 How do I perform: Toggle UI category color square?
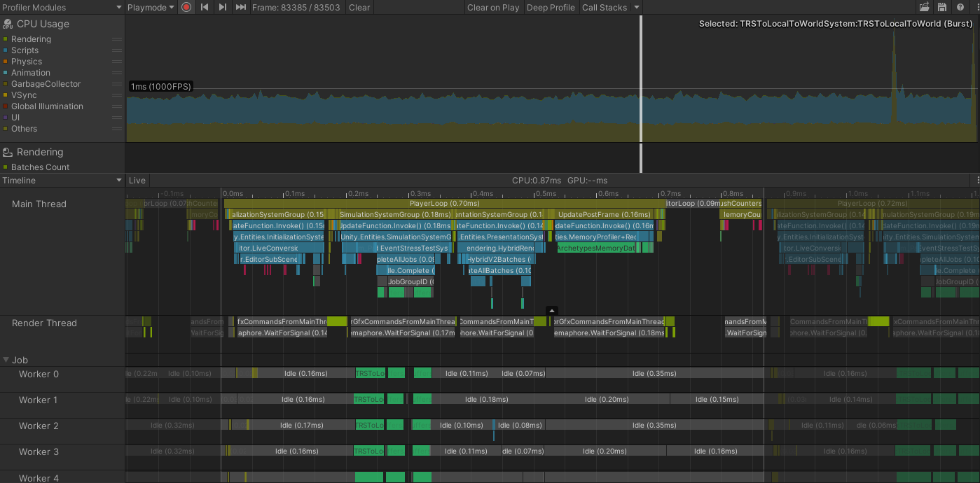(x=6, y=118)
